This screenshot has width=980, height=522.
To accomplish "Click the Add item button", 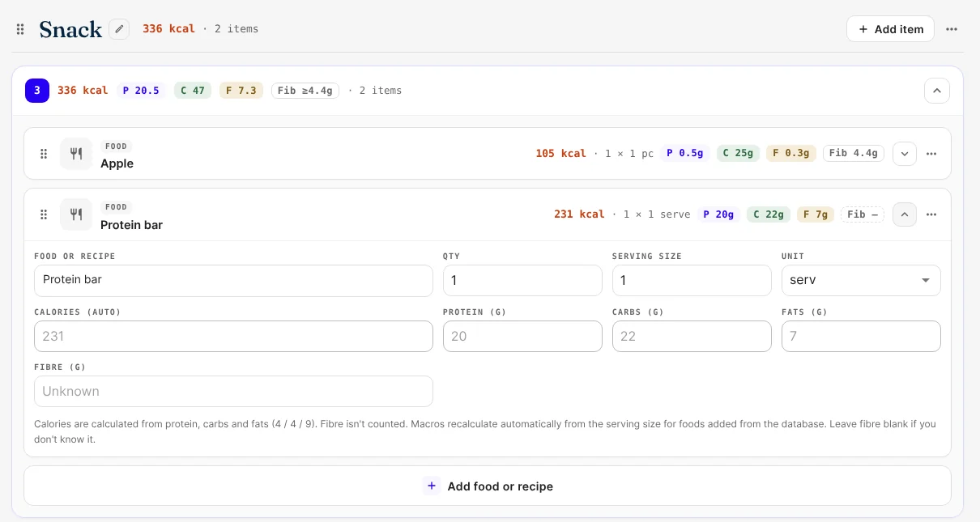I will point(890,29).
